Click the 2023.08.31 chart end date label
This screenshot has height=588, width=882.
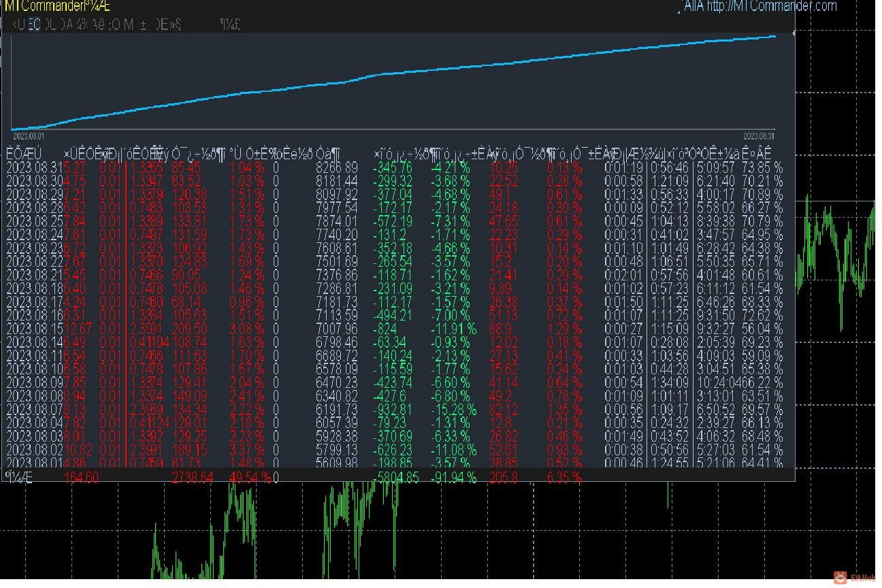coord(759,136)
